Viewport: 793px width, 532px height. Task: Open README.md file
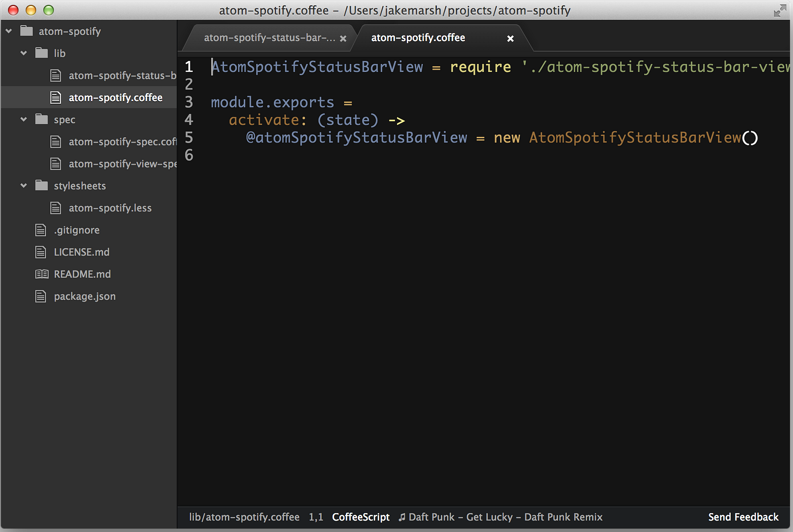point(82,274)
